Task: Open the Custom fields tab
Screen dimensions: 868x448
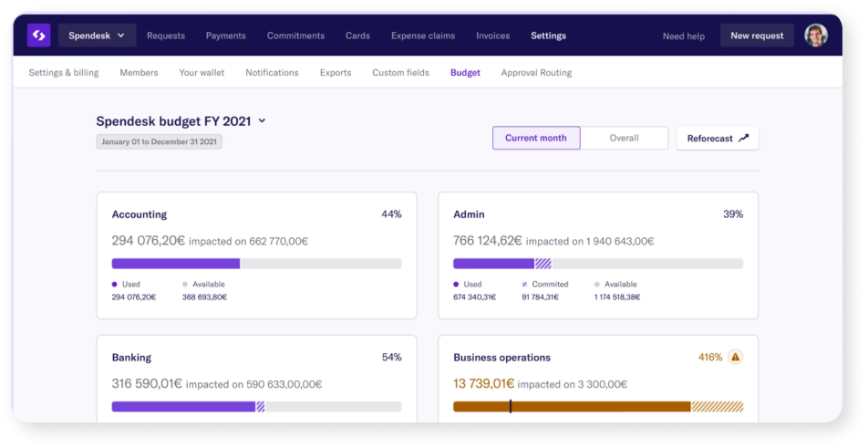Action: click(x=400, y=73)
